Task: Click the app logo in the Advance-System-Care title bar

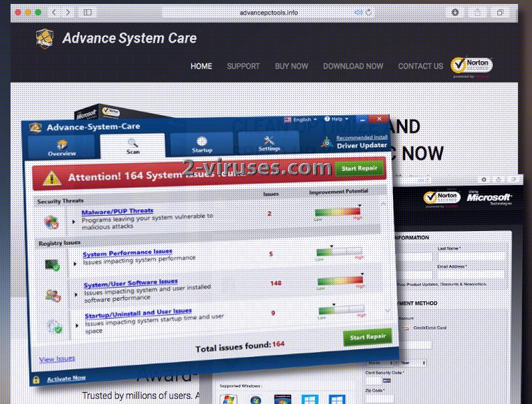Action: tap(35, 128)
